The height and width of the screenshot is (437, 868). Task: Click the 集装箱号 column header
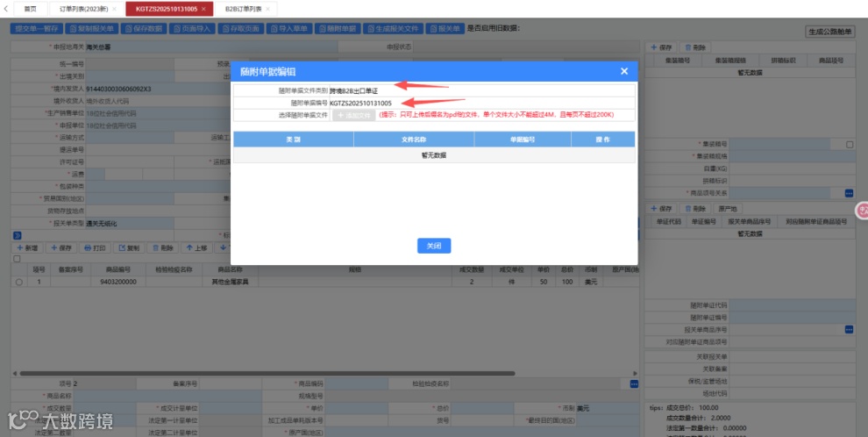pyautogui.click(x=677, y=61)
